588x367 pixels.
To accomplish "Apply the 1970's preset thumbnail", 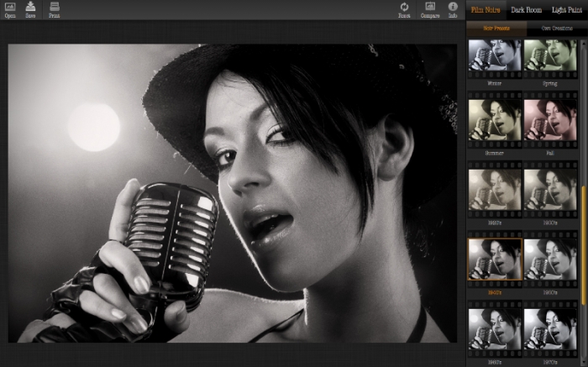I will (550, 329).
